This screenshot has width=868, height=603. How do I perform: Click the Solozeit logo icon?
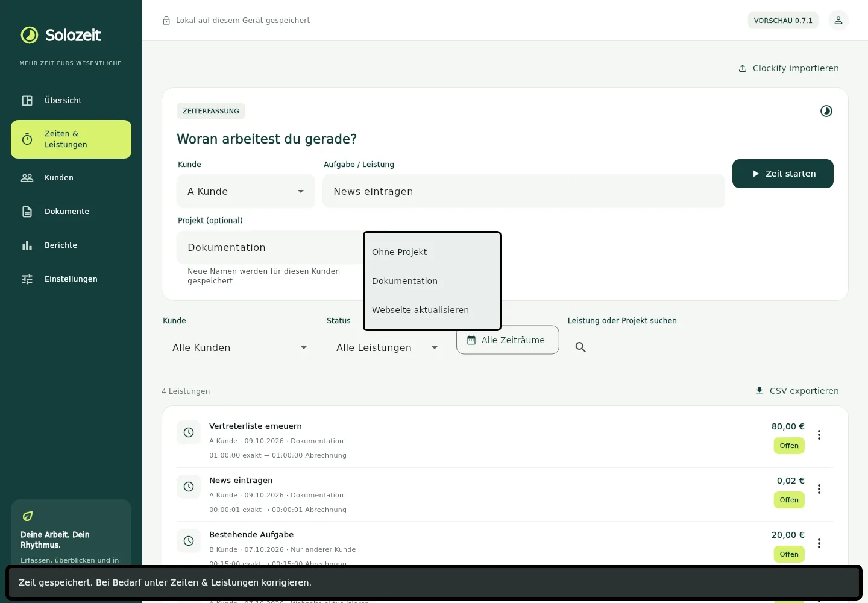click(x=30, y=35)
